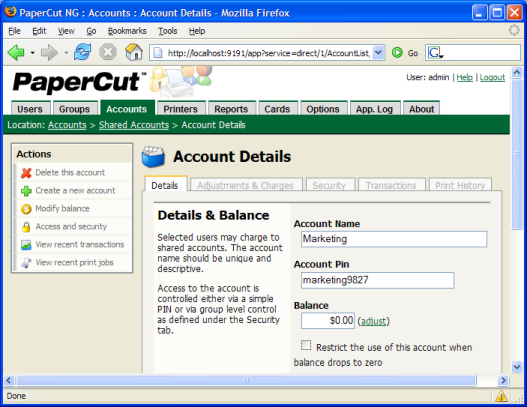
Task: Click the printer icon for recent print jobs
Action: coord(26,262)
